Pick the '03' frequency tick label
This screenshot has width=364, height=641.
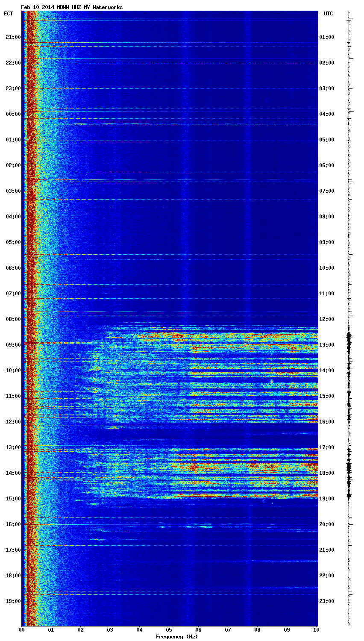110,630
